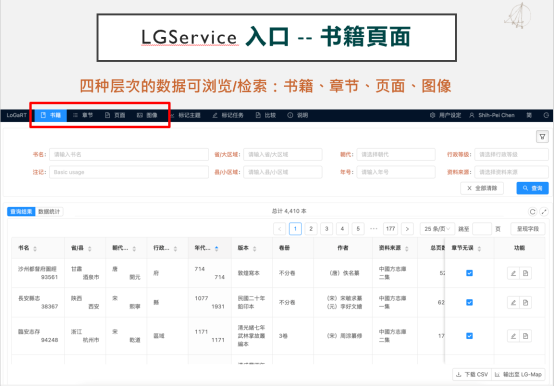Screen dimensions: 554x386
Task: Click the blue 查询 search button
Action: pyautogui.click(x=532, y=188)
